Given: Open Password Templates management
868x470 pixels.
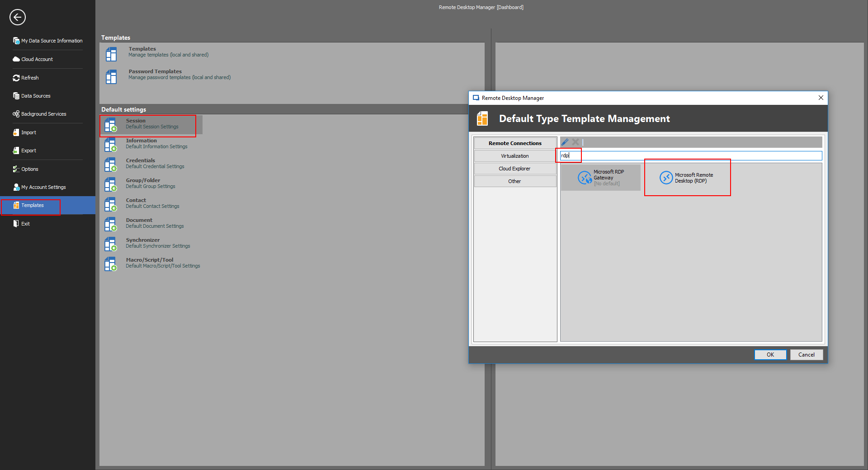Looking at the screenshot, I should click(155, 74).
